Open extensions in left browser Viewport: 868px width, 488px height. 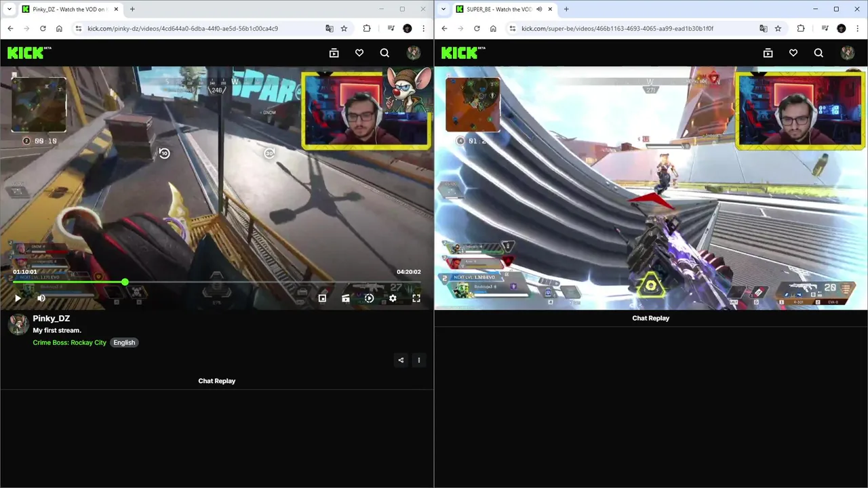(x=367, y=28)
